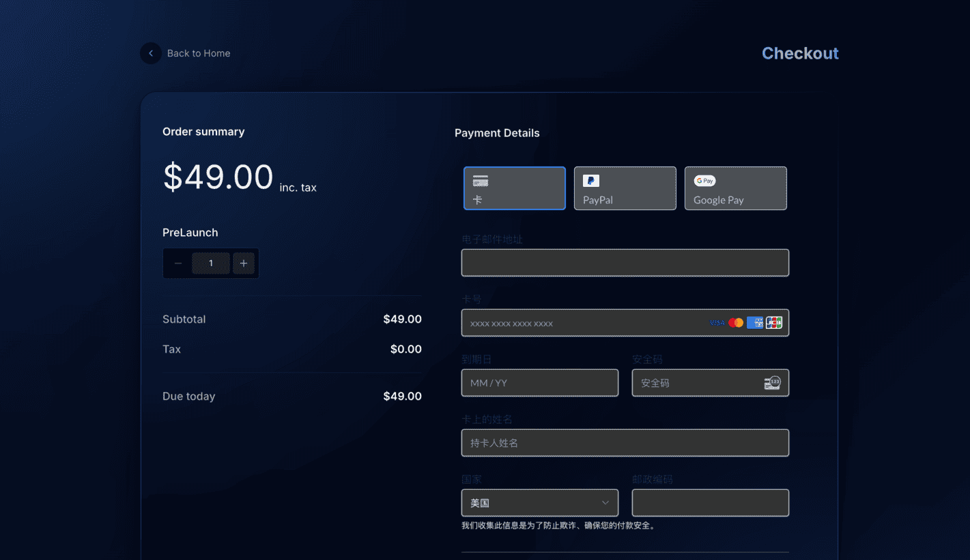Click the American Express icon
Screen dimensions: 970x560
pos(755,322)
